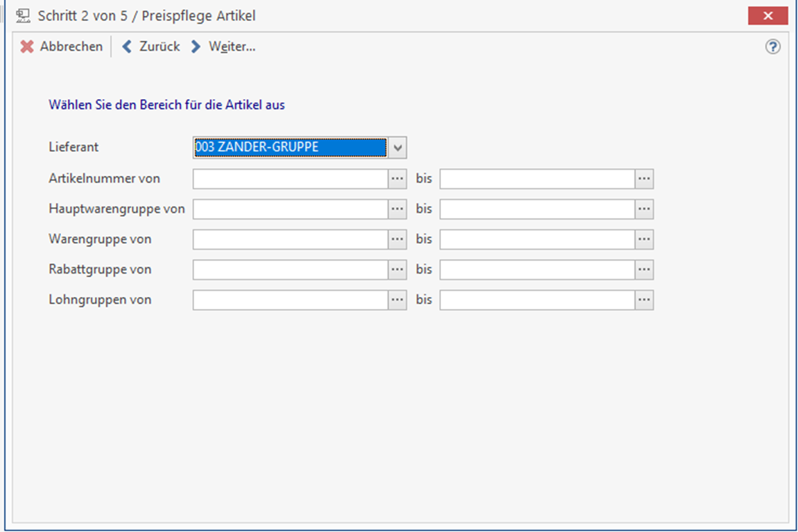Expand the Lieferant dropdown list
798x532 pixels.
coord(397,148)
